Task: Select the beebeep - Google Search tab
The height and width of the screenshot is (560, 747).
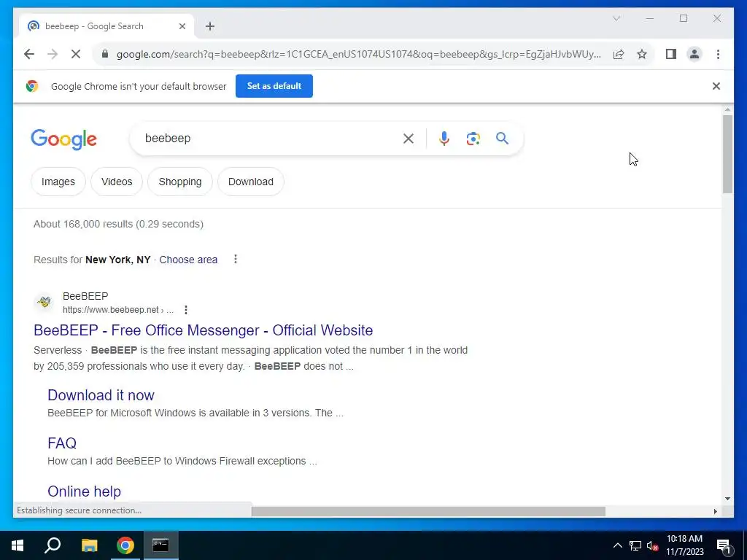Action: point(107,26)
